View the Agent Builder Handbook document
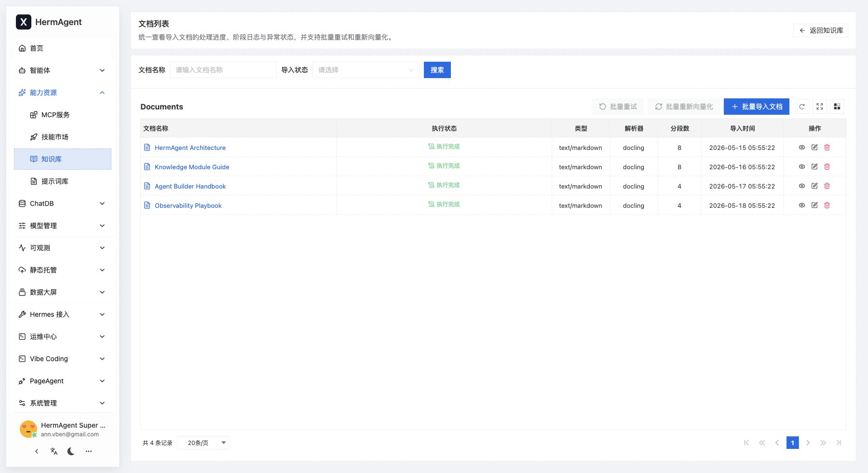Screen dimensions: 868x473 tap(802, 186)
